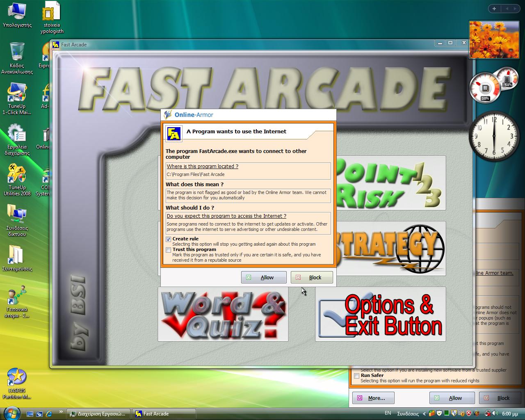Image resolution: width=525 pixels, height=420 pixels.
Task: Click the 6:00 μμ taskbar clock
Action: pyautogui.click(x=510, y=414)
